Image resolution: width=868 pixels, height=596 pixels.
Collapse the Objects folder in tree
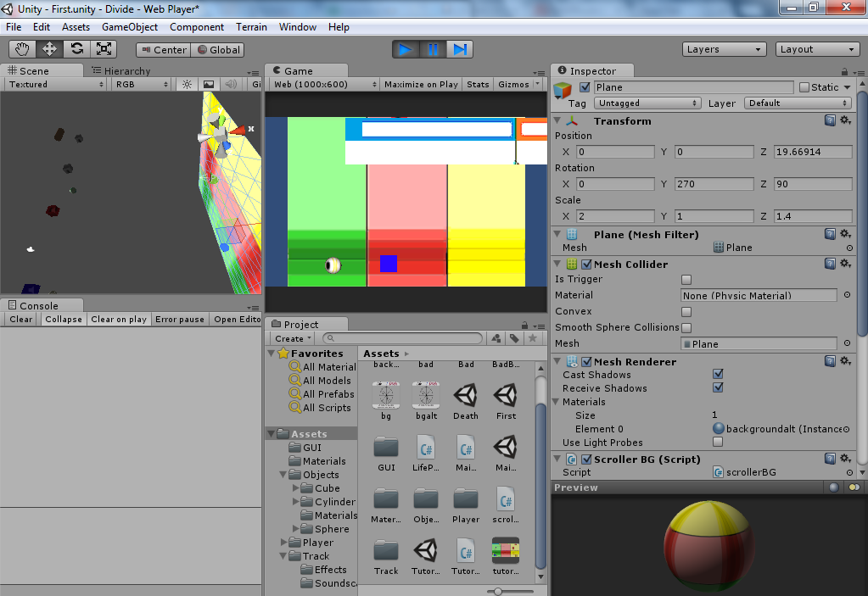(283, 475)
